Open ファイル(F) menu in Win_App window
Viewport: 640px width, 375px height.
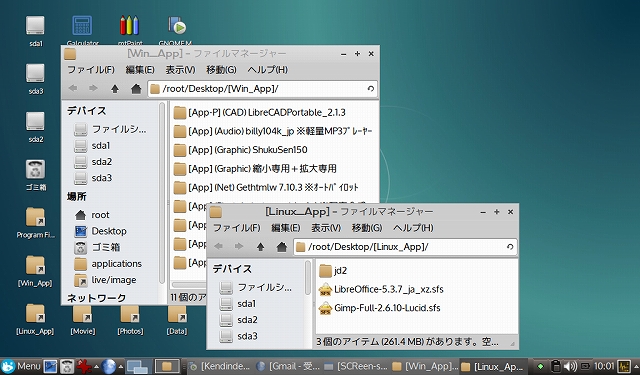click(91, 70)
